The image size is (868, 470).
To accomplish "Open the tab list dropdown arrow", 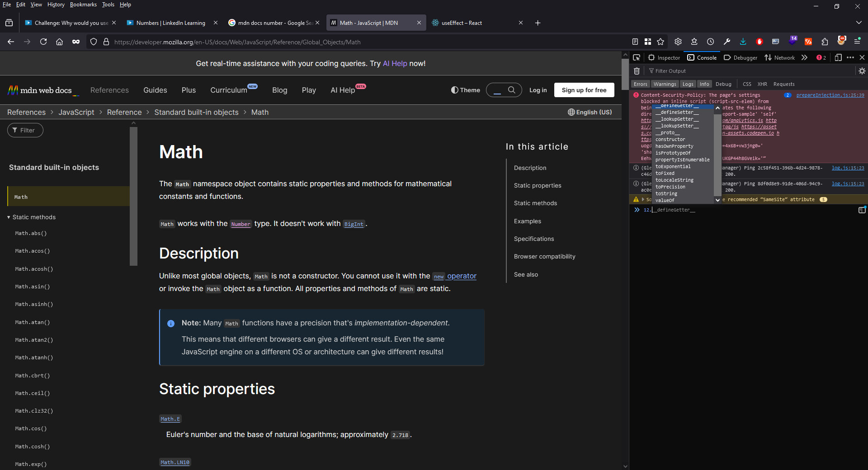I will click(859, 23).
